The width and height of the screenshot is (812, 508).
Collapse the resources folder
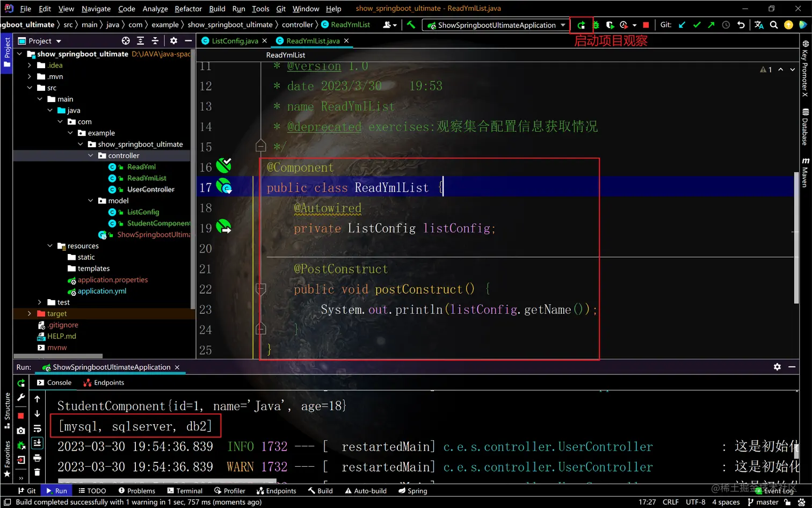pos(50,245)
